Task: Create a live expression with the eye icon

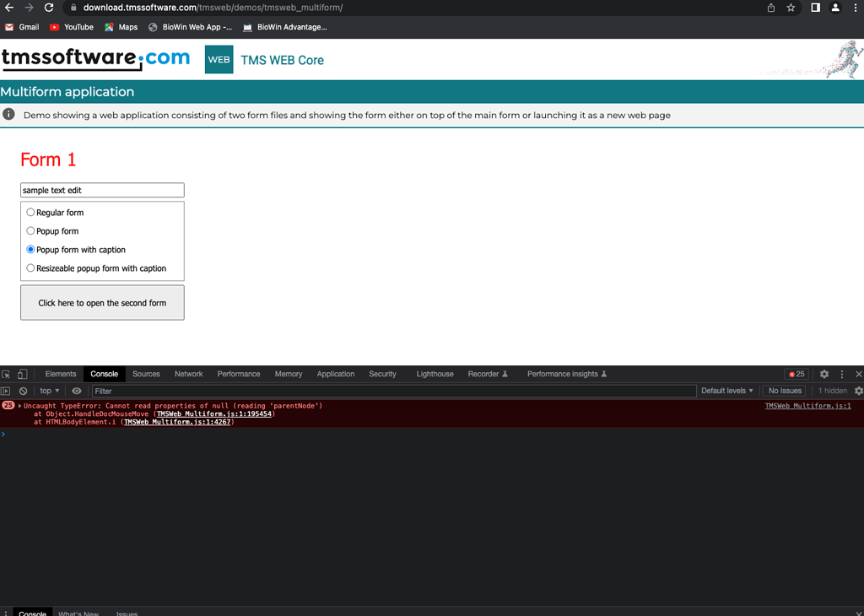Action: [x=76, y=390]
